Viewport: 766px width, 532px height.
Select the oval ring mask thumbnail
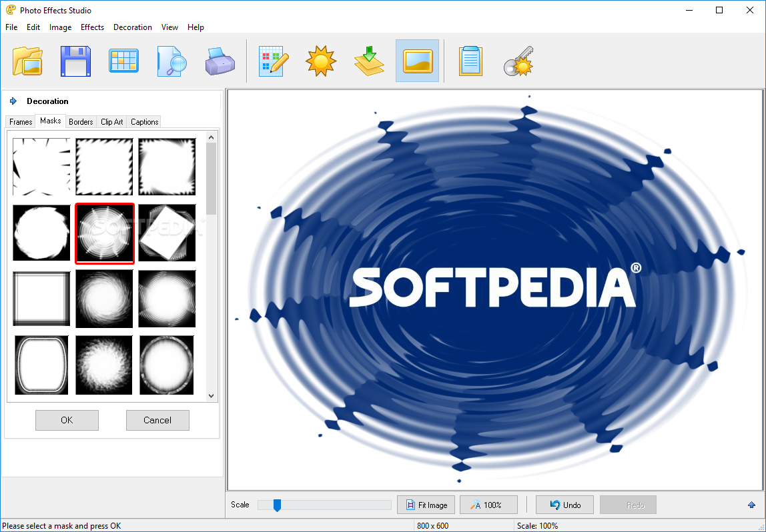pyautogui.click(x=167, y=365)
